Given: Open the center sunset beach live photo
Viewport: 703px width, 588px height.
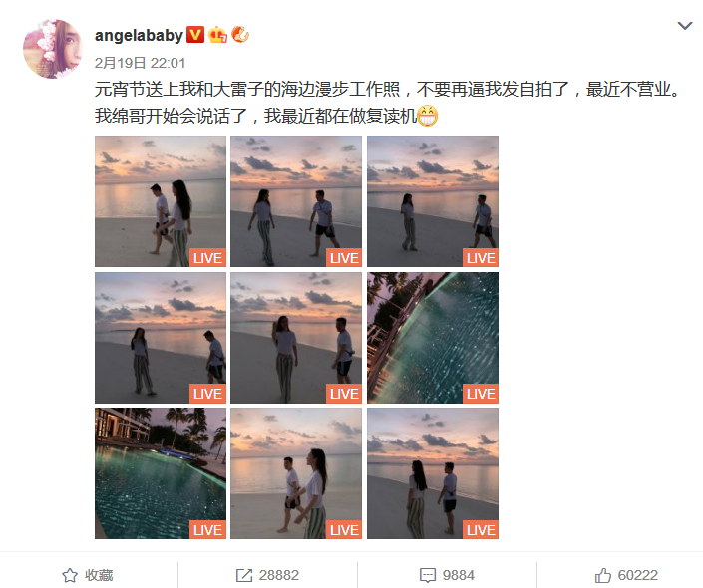Looking at the screenshot, I should 296,338.
